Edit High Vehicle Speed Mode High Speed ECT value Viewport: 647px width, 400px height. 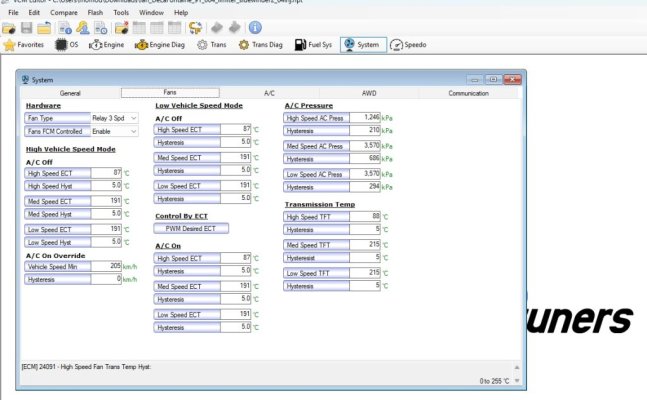pos(106,173)
